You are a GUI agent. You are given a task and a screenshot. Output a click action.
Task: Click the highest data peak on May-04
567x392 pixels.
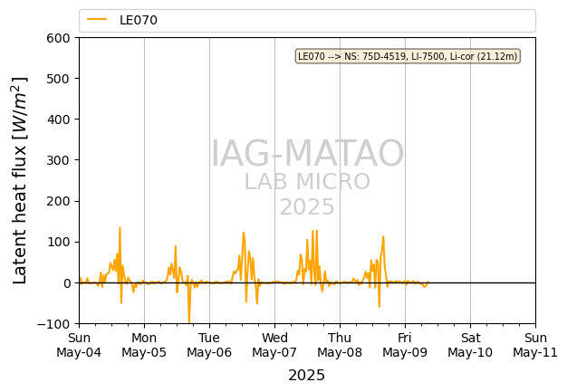click(120, 228)
